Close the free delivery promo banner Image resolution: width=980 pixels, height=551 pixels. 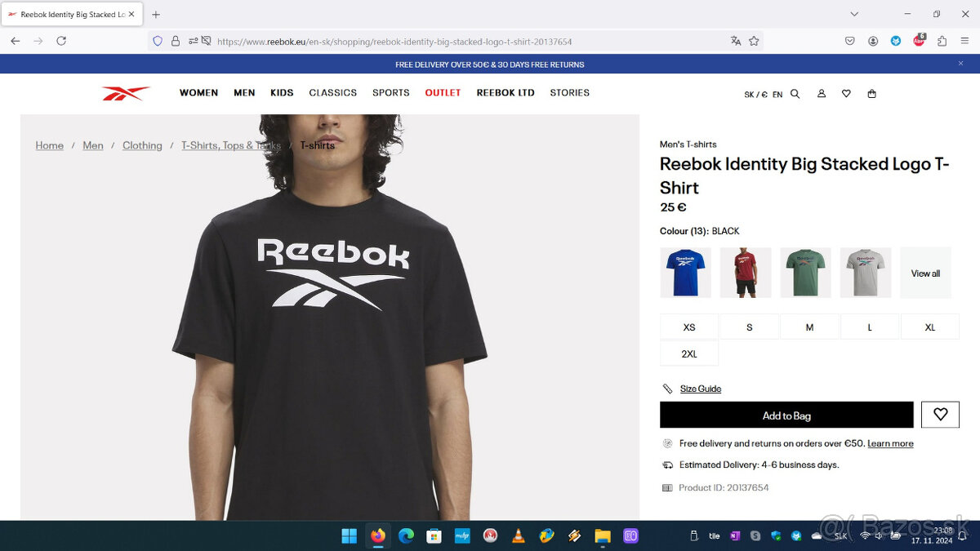coord(960,64)
